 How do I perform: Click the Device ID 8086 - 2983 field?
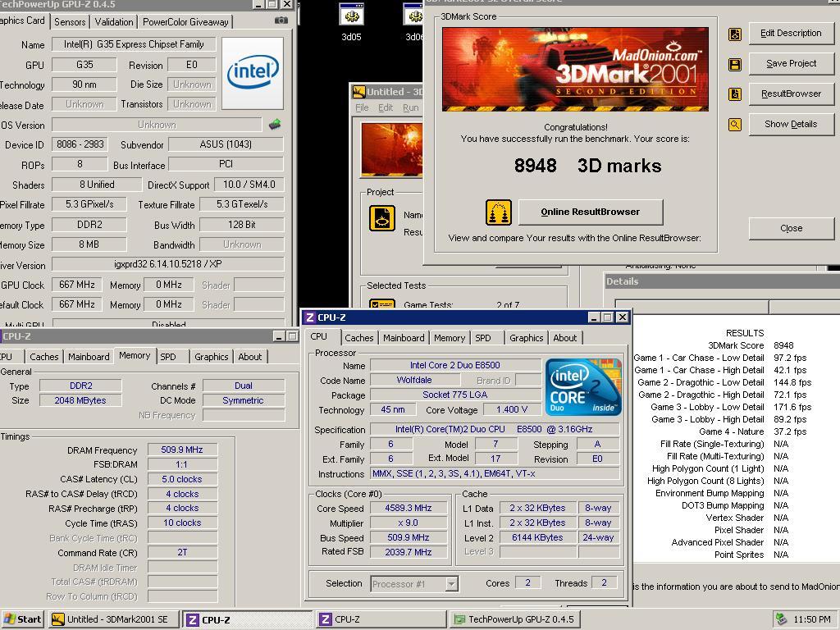coord(80,144)
